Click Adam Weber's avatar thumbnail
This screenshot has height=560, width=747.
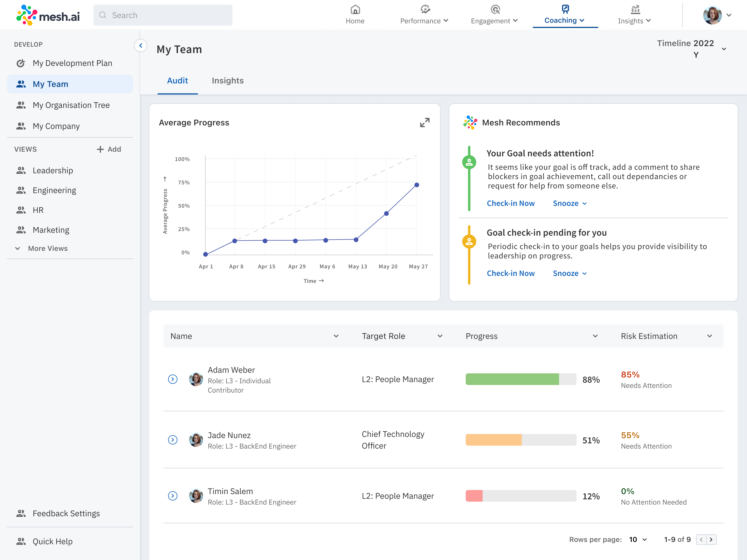pos(196,379)
